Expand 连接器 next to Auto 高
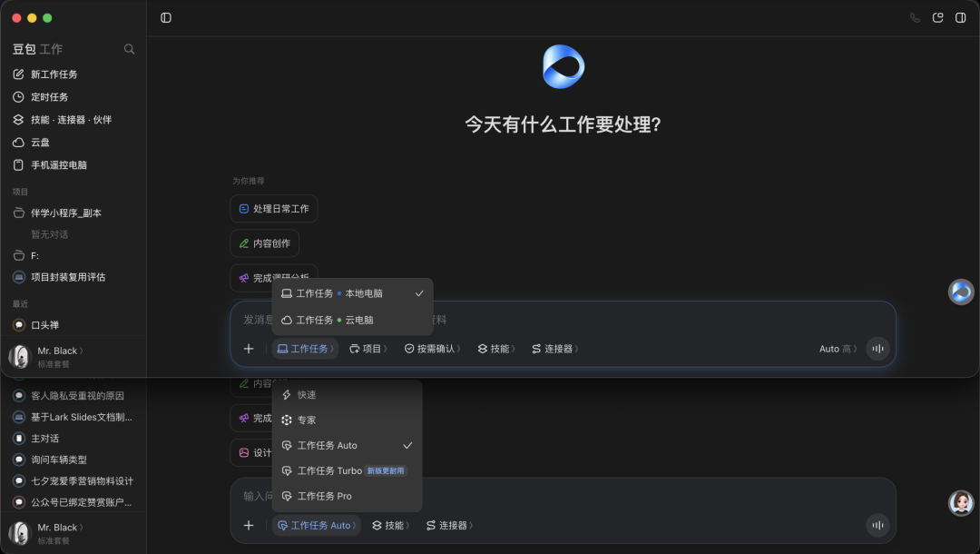This screenshot has width=980, height=554. click(555, 349)
